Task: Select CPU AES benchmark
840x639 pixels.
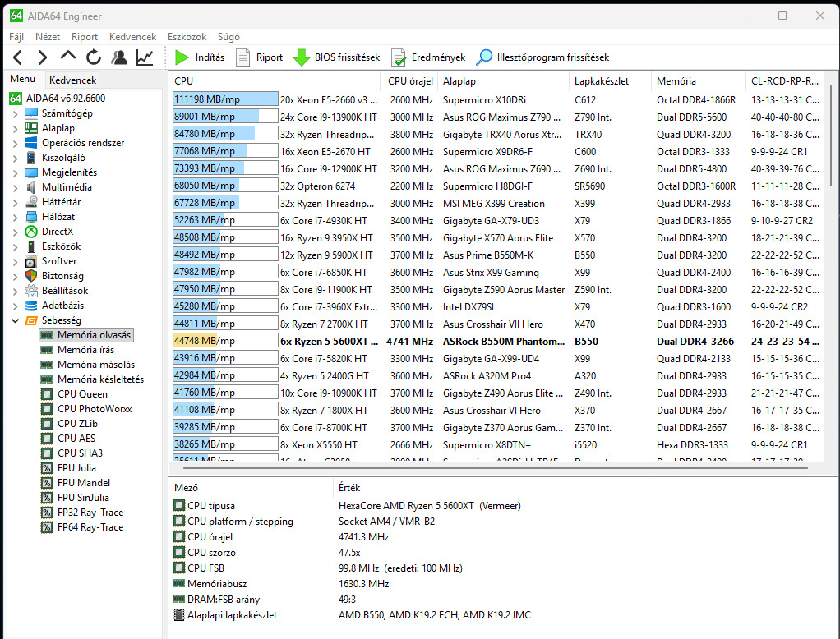Action: pyautogui.click(x=68, y=439)
